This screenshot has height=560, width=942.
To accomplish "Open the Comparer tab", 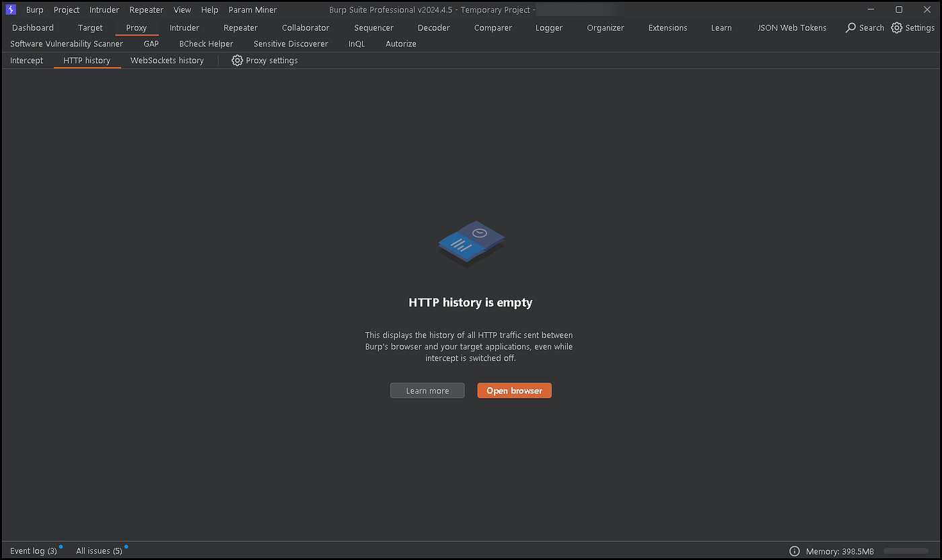I will point(493,28).
